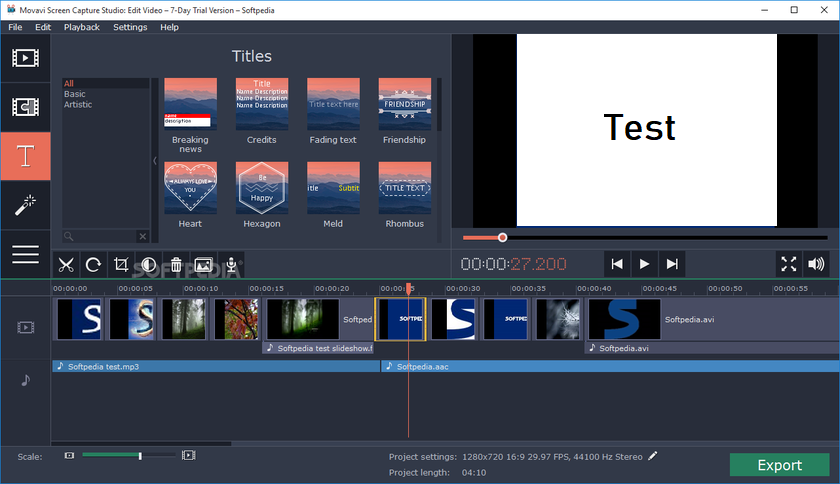The image size is (840, 484).
Task: Select the Softpedia test slideshow audio strip
Action: click(x=318, y=348)
